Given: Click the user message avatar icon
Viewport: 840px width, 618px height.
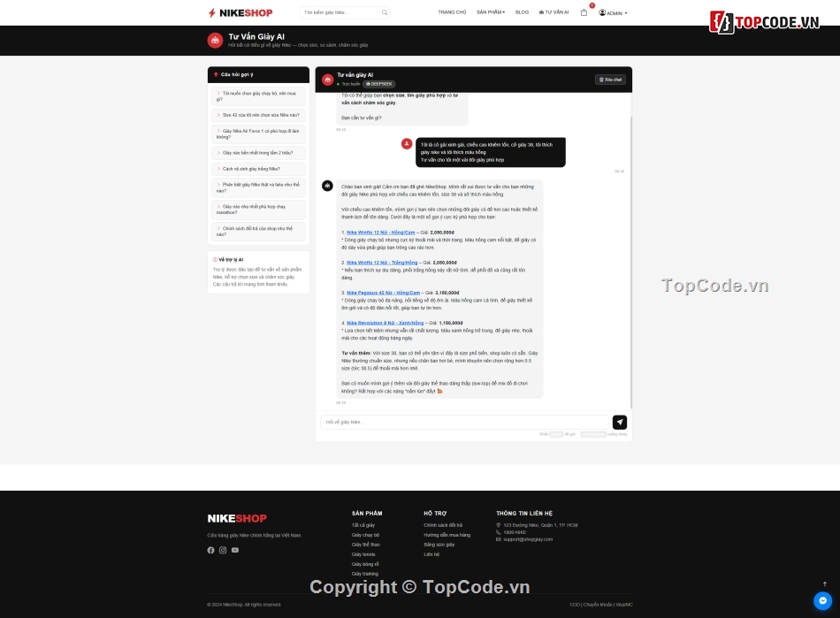Looking at the screenshot, I should 407,143.
